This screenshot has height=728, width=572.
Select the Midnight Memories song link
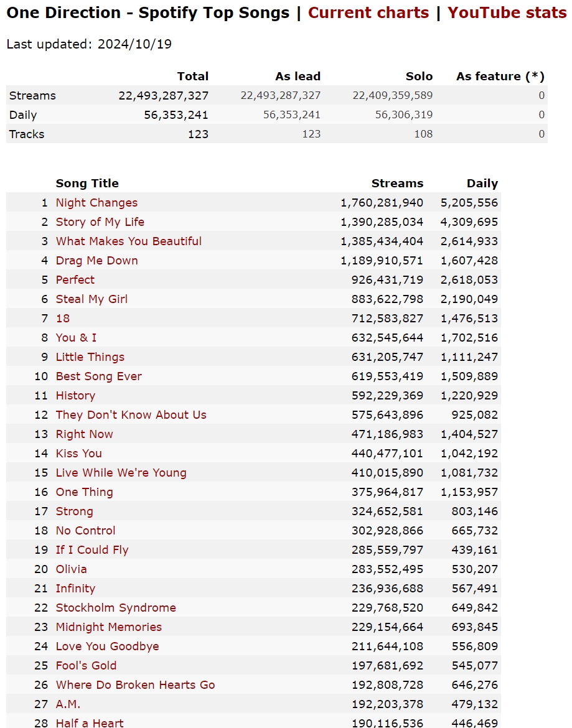click(109, 627)
